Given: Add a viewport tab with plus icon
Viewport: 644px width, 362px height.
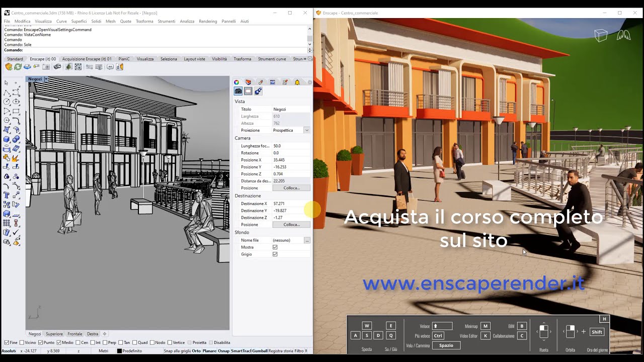Looking at the screenshot, I should [105, 334].
